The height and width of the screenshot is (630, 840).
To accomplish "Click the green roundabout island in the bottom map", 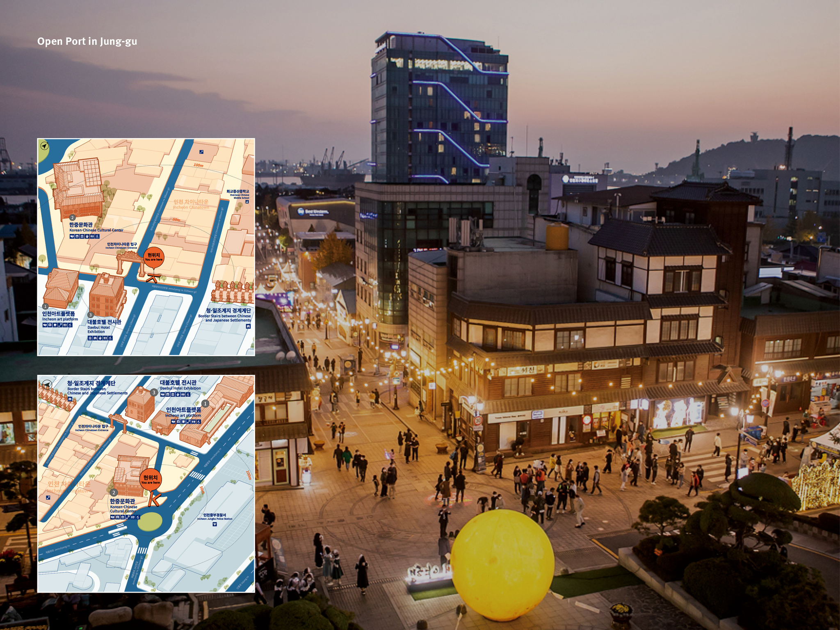I will click(150, 522).
